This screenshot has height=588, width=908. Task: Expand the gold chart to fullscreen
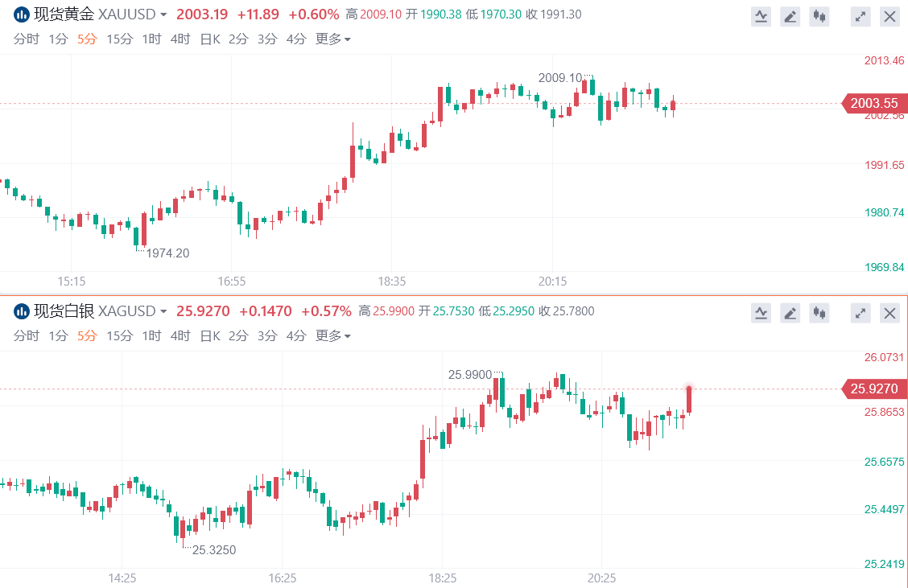point(861,16)
